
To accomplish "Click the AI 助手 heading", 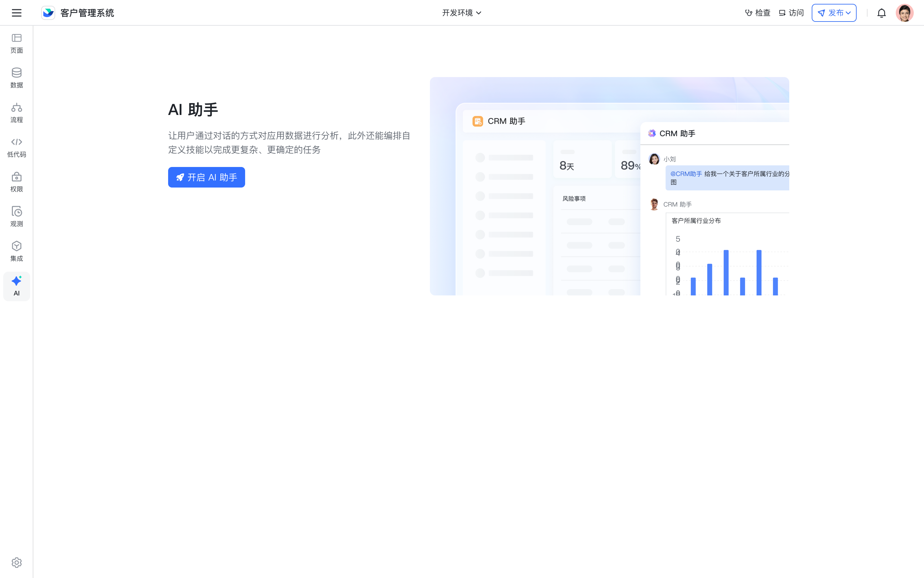I will [193, 110].
